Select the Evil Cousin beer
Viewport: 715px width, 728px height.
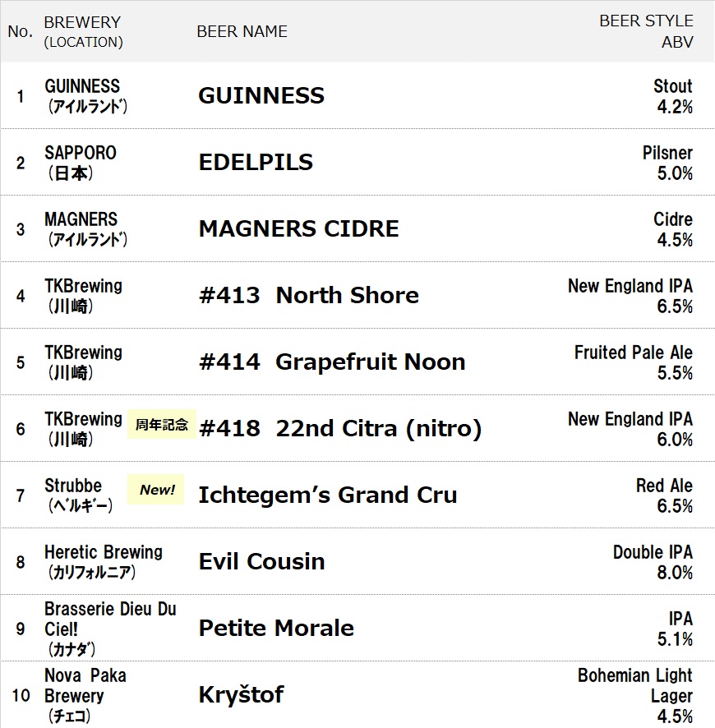[x=261, y=562]
